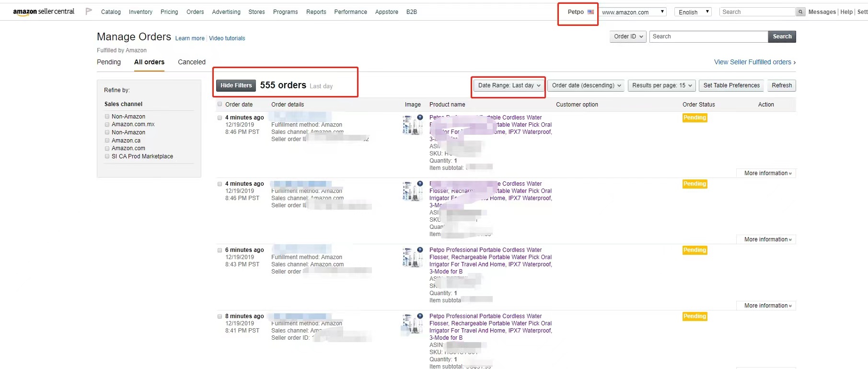Click the Set Table Preferences button
The image size is (868, 369).
pos(731,85)
